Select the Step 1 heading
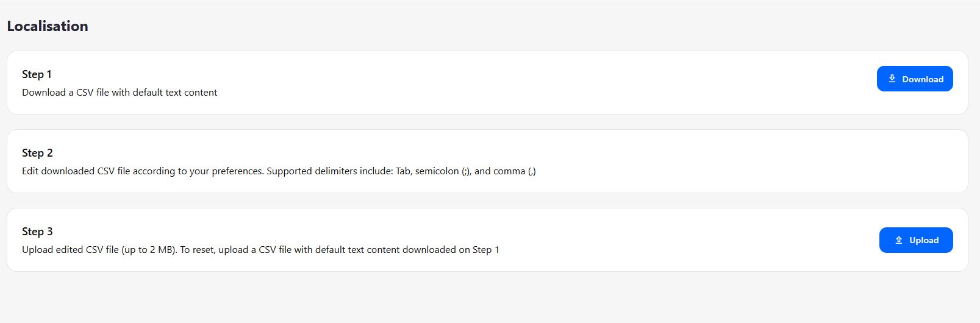 coord(37,74)
